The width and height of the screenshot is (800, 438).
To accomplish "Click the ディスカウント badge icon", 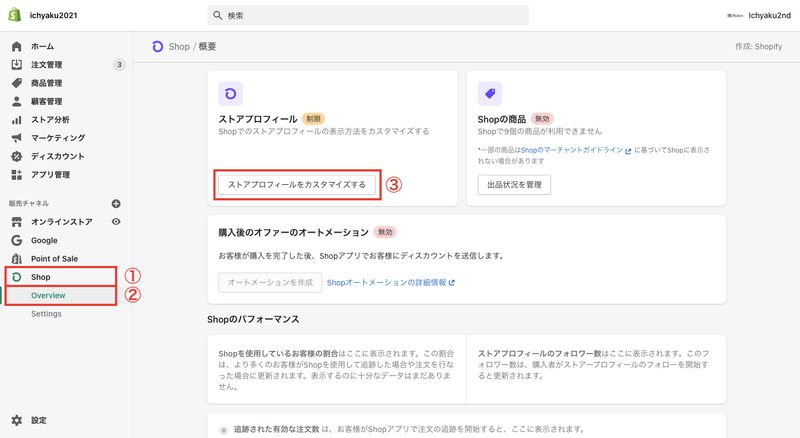I will (16, 156).
